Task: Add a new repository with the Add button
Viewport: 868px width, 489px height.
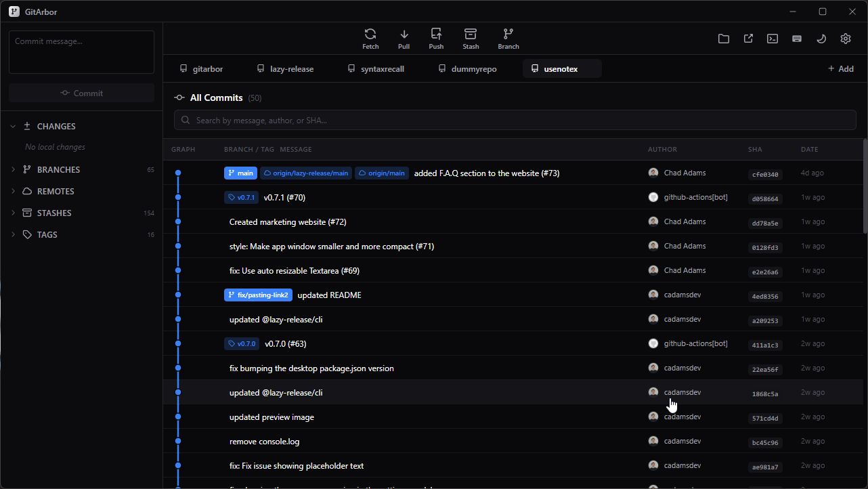Action: [840, 68]
